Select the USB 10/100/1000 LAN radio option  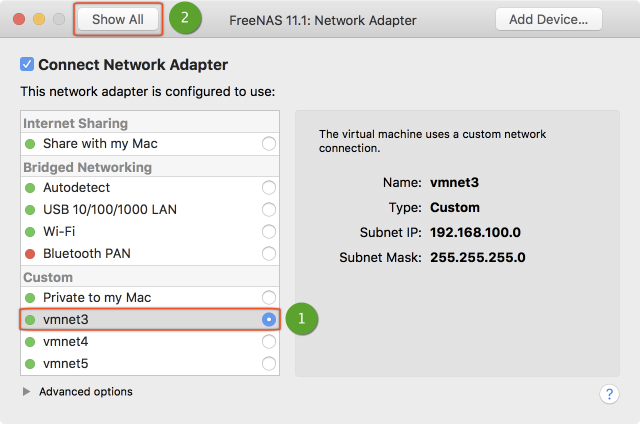(x=268, y=210)
